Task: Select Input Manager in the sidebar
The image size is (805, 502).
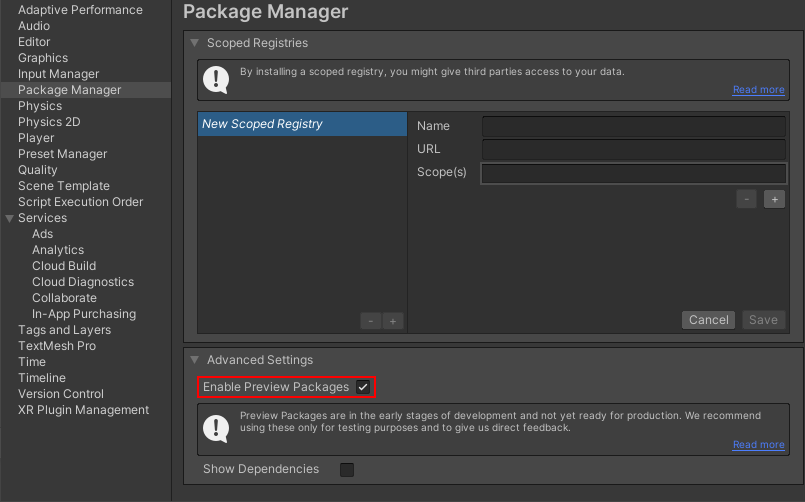Action: 58,74
